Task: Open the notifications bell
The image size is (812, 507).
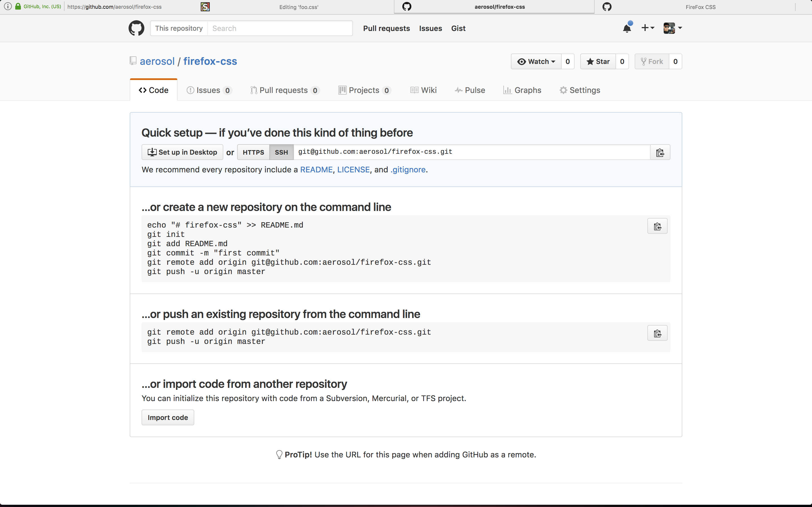Action: click(x=627, y=28)
